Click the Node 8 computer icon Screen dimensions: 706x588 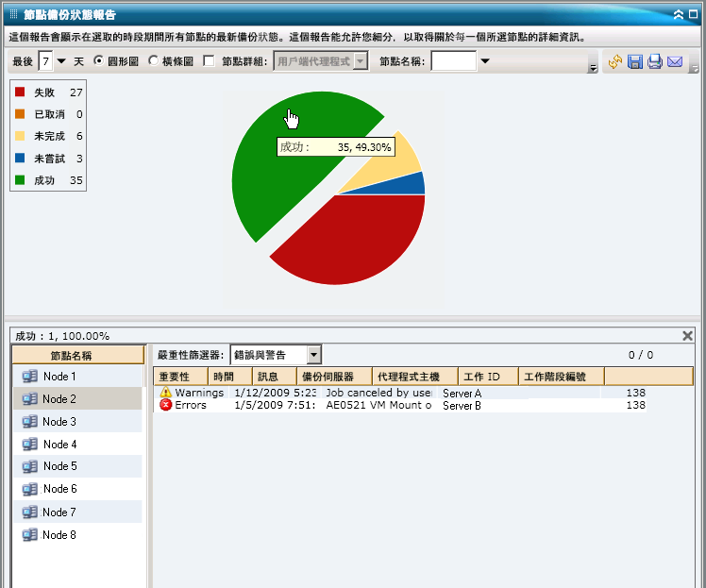pyautogui.click(x=29, y=534)
